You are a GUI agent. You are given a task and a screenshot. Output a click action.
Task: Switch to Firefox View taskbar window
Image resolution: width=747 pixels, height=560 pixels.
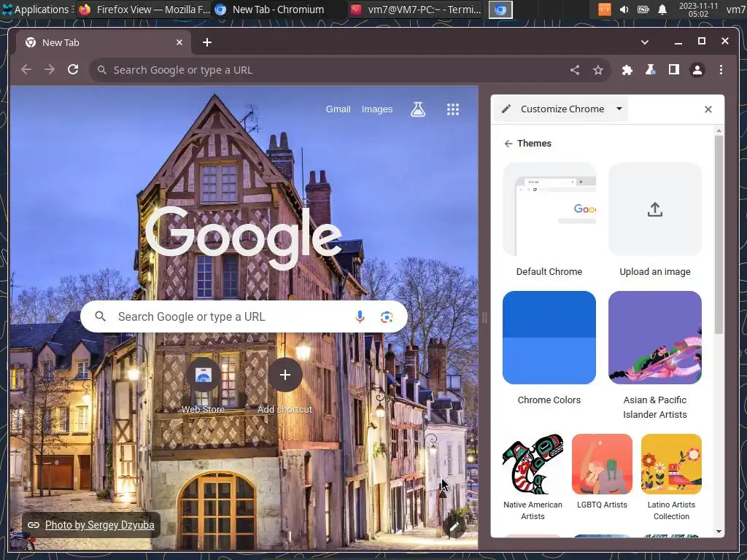[x=144, y=9]
